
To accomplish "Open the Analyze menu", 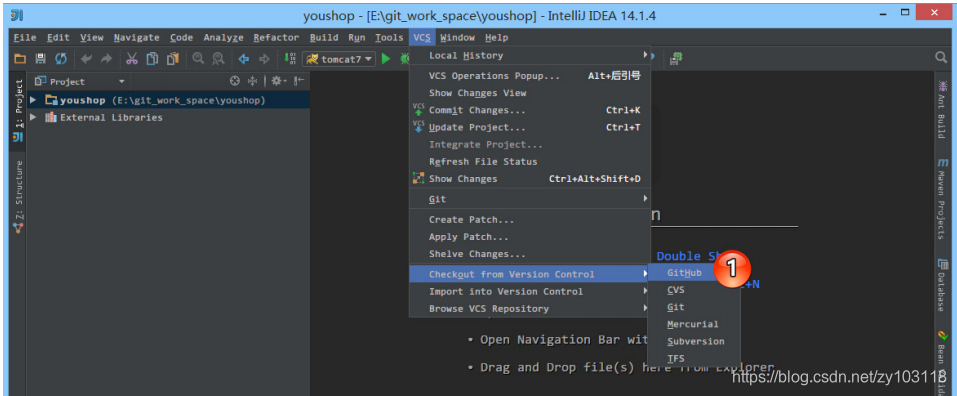I will 223,38.
